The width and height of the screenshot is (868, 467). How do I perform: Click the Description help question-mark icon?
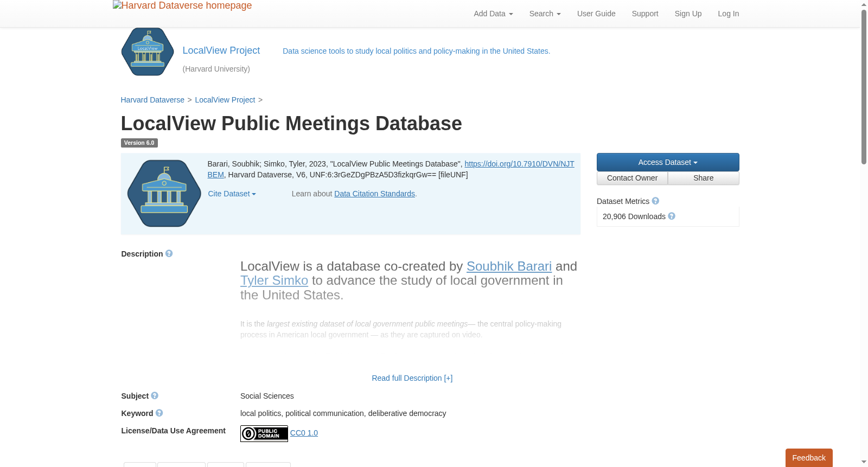click(169, 253)
